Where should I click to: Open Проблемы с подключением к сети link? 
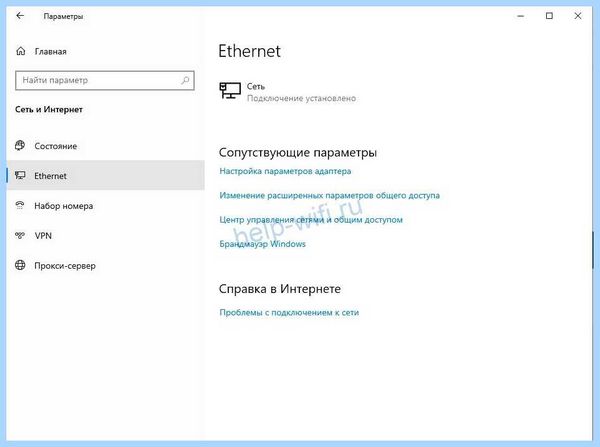click(x=289, y=312)
